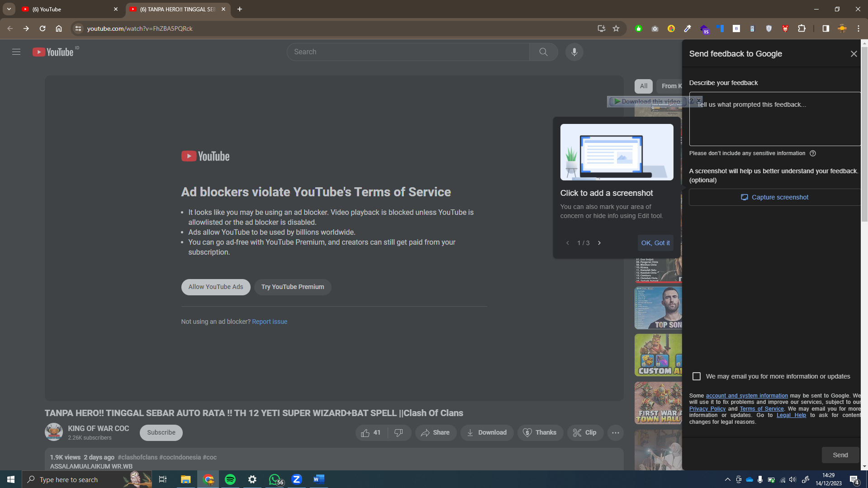Viewport: 868px width, 488px height.
Task: Click OK, Got it button
Action: 655,243
